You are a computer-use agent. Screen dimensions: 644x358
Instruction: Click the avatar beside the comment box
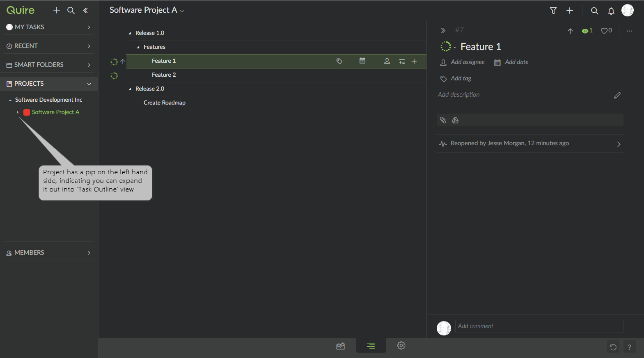[444, 328]
